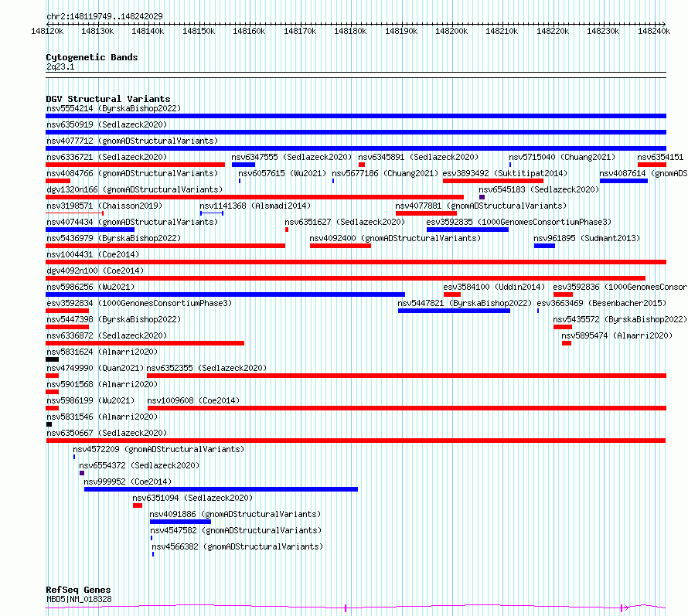
Task: Open nsv5901568 (Almarri2020) label
Action: click(x=102, y=384)
